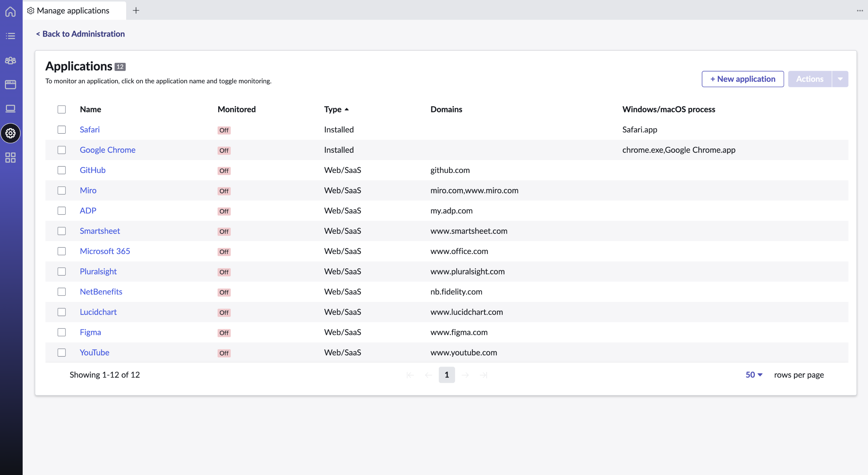The width and height of the screenshot is (868, 475).
Task: Open the ADP application link
Action: 88,211
